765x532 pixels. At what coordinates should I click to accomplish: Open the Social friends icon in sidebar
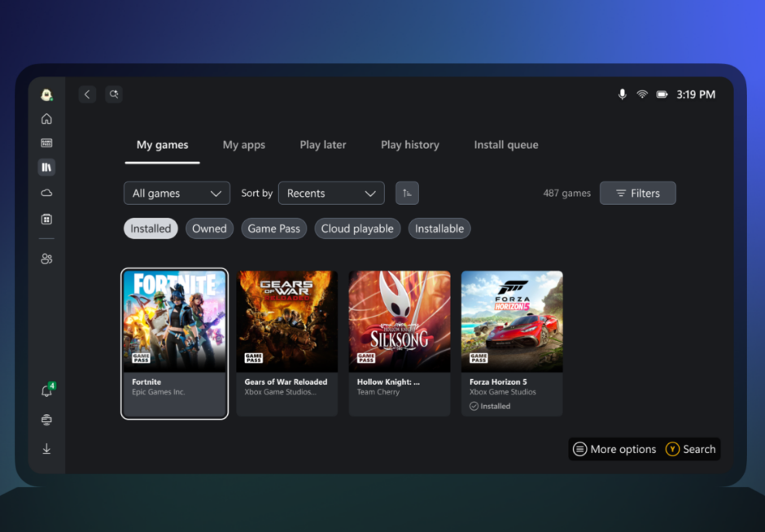pos(46,259)
